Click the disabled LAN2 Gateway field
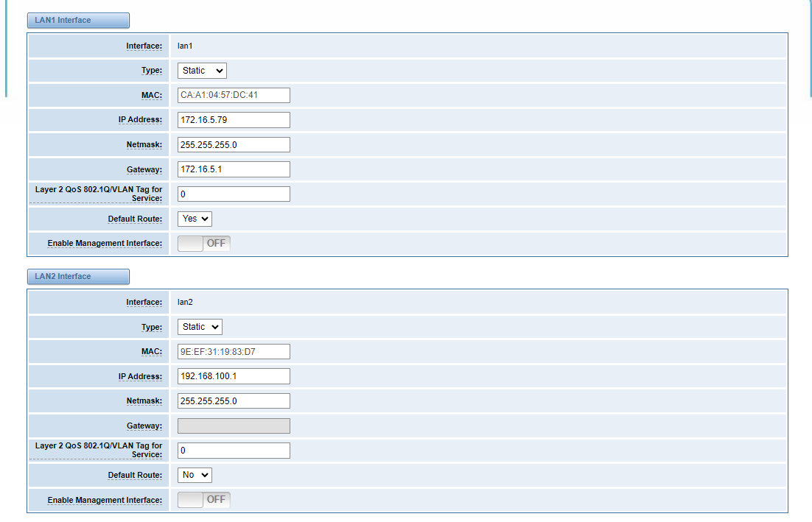 point(234,426)
